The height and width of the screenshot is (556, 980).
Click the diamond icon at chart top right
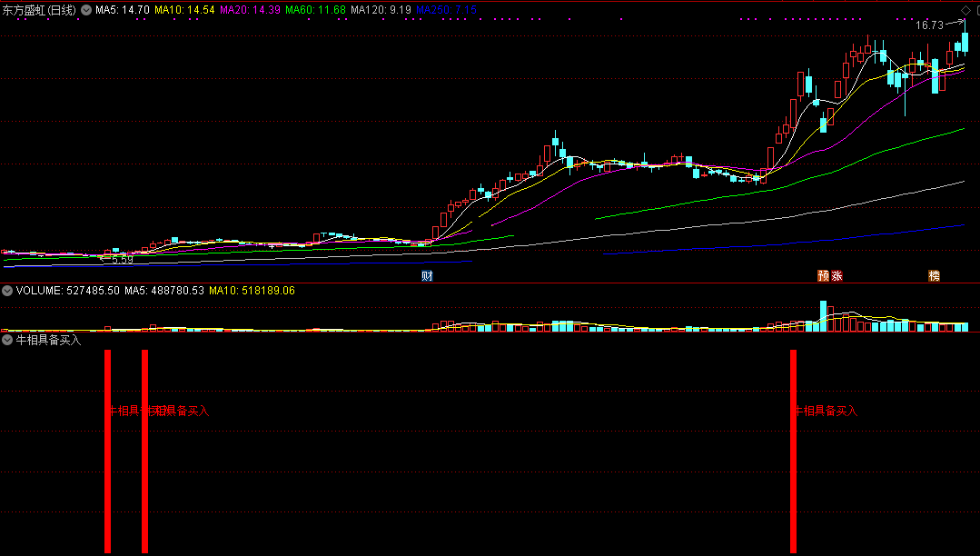pos(965,10)
